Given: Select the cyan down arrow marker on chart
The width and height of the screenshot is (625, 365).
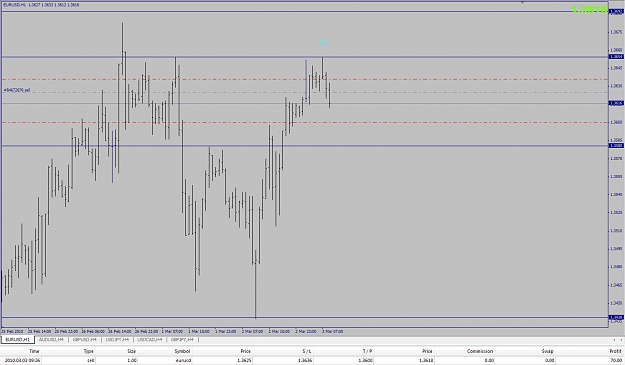Looking at the screenshot, I should point(323,42).
